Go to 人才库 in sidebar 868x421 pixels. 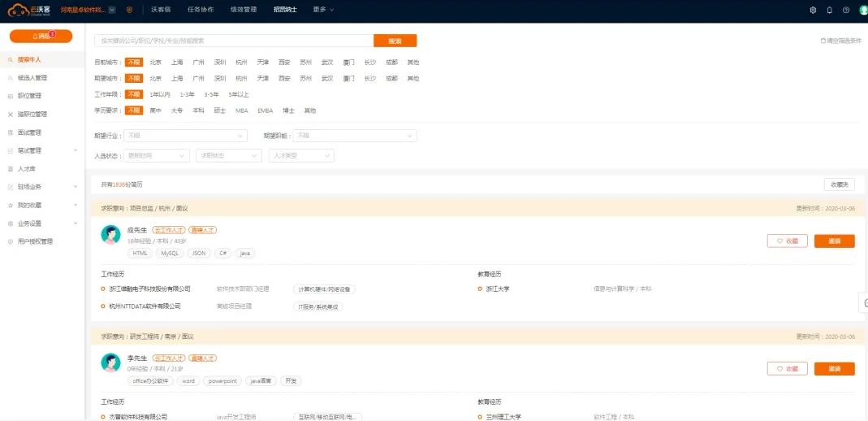coord(27,168)
